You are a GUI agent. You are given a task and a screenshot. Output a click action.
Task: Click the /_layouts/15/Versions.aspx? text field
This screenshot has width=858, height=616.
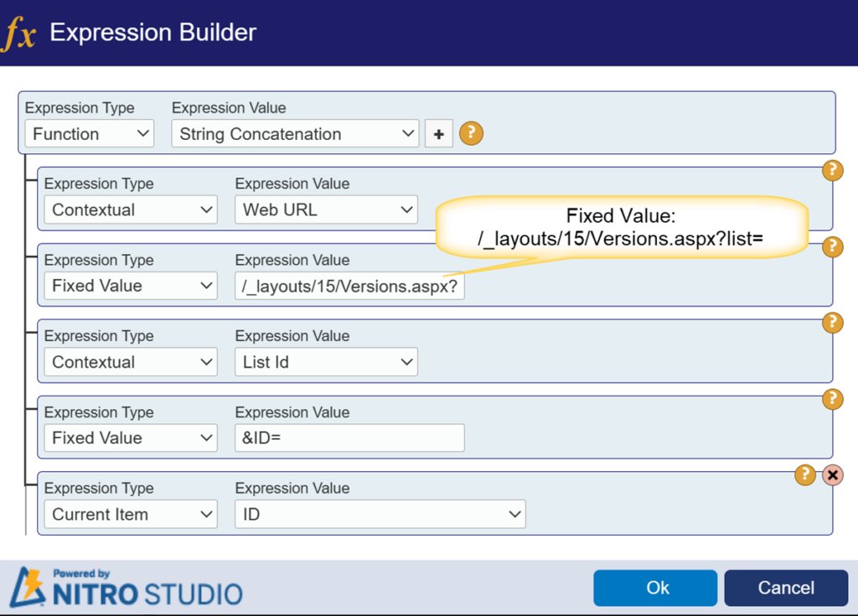349,286
